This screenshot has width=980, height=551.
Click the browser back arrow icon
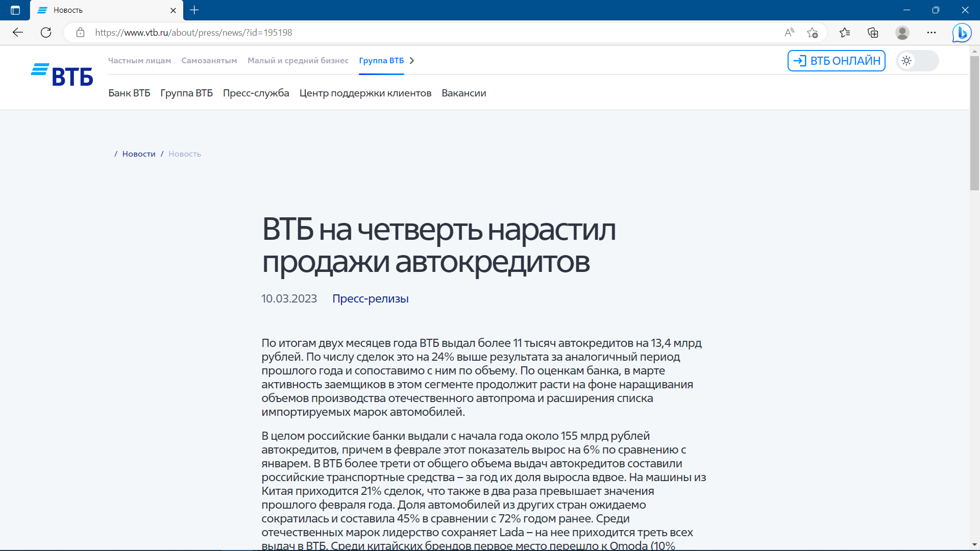tap(18, 33)
